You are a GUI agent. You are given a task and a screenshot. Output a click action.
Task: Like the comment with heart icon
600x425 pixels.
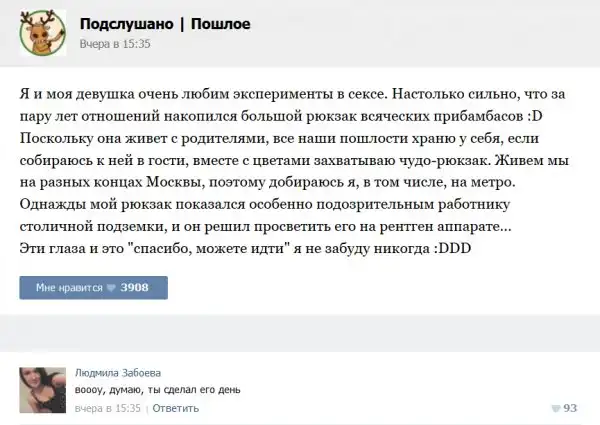pyautogui.click(x=555, y=408)
